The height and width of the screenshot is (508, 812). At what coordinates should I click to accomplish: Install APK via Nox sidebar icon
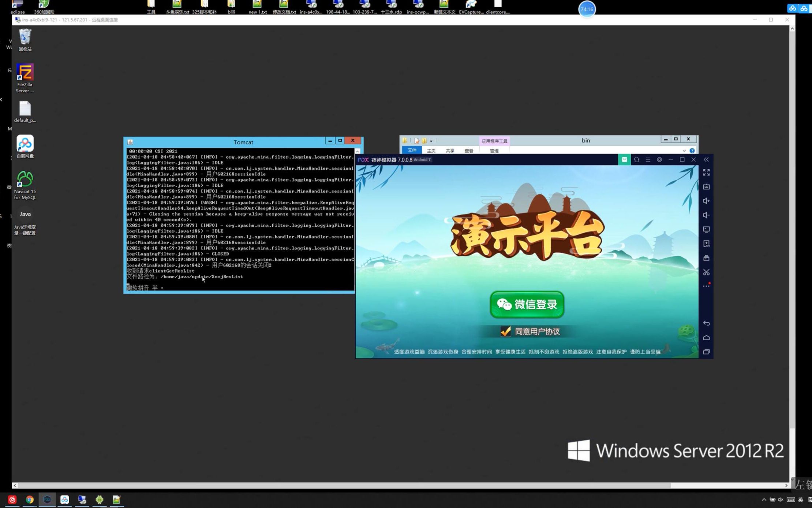pyautogui.click(x=706, y=244)
